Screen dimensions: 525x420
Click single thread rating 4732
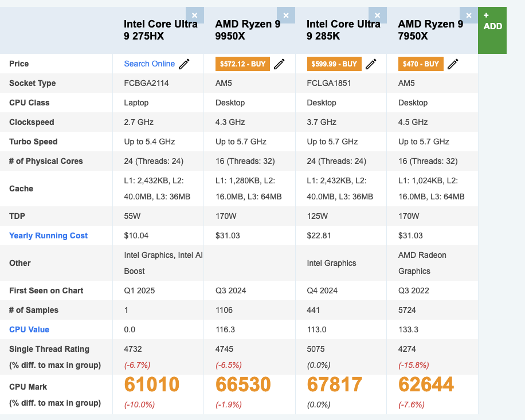pyautogui.click(x=133, y=349)
